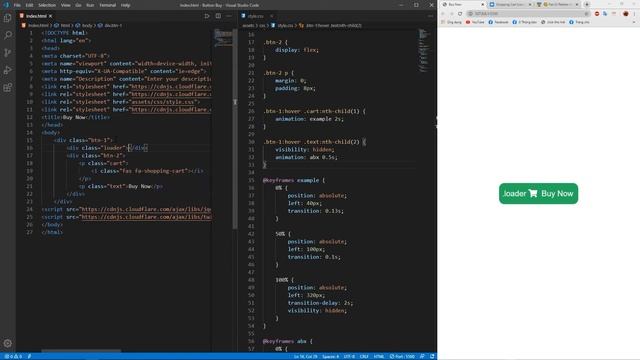Viewport: 640px width, 360px height.
Task: Open the Terminal menu
Action: 108,5
